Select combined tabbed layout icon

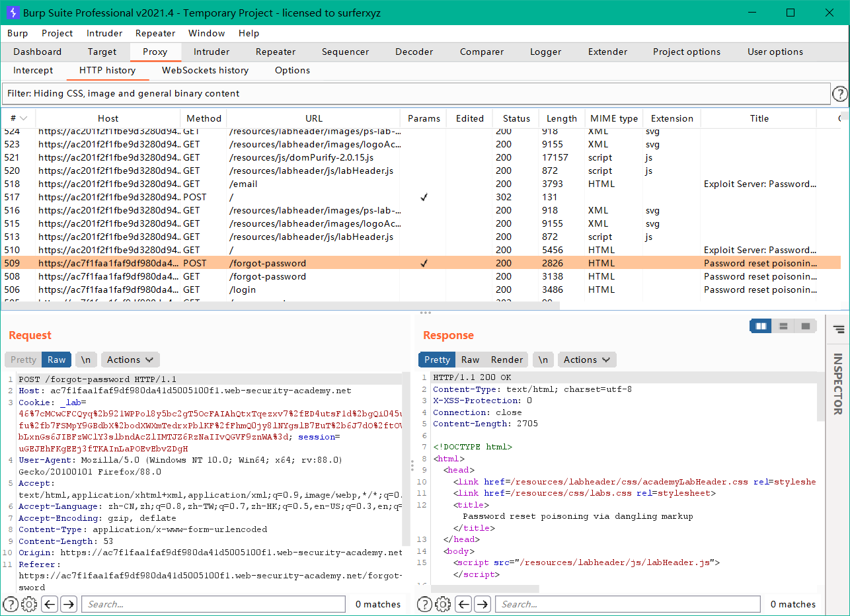[x=805, y=326]
